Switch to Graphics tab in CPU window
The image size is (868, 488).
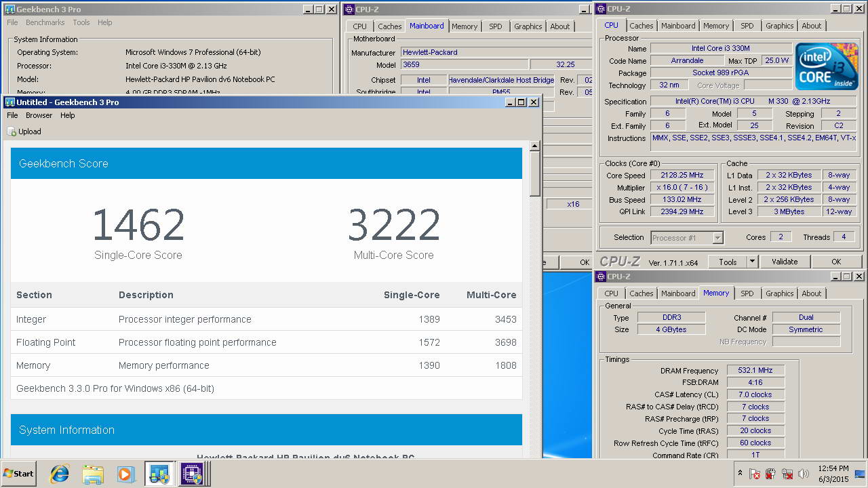point(780,26)
